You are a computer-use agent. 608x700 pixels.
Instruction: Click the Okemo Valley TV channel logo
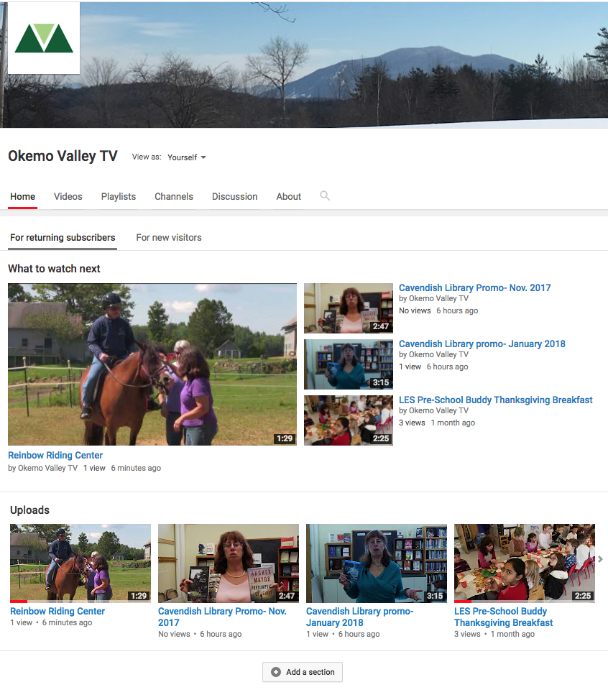(44, 38)
